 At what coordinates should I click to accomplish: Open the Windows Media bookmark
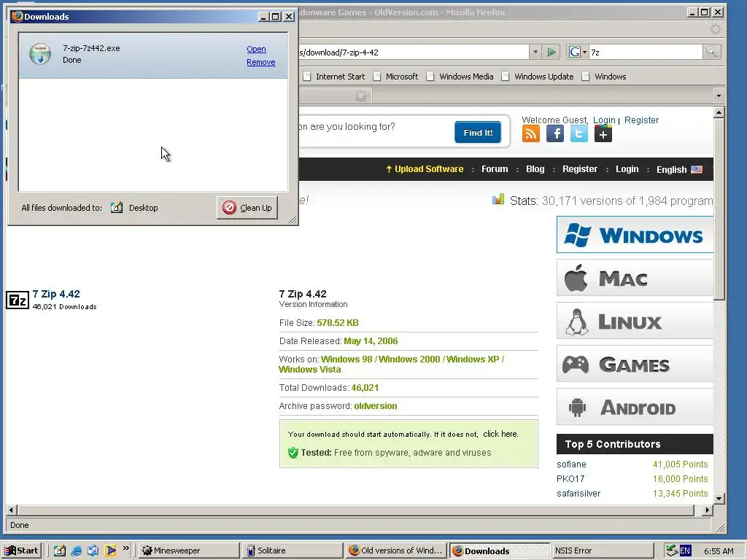[x=460, y=76]
